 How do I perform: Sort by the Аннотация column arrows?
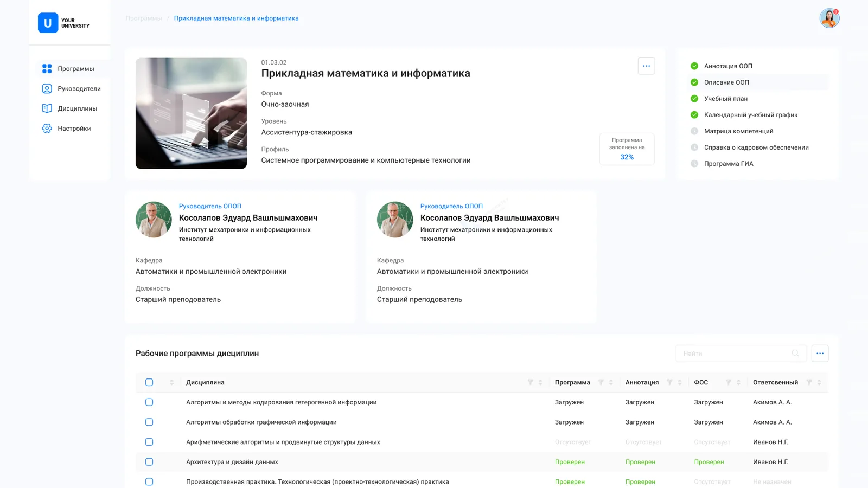[680, 382]
